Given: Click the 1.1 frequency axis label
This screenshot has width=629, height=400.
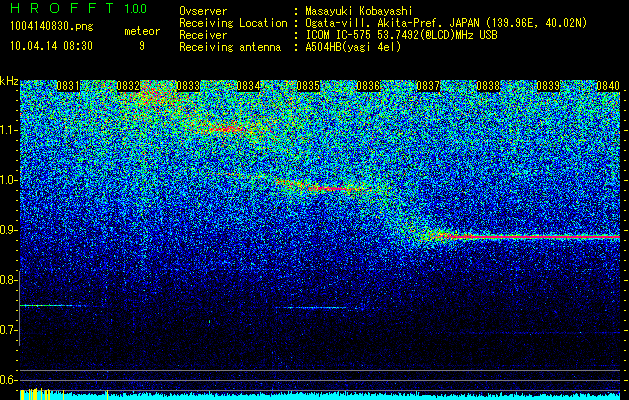Looking at the screenshot, I should [8, 130].
